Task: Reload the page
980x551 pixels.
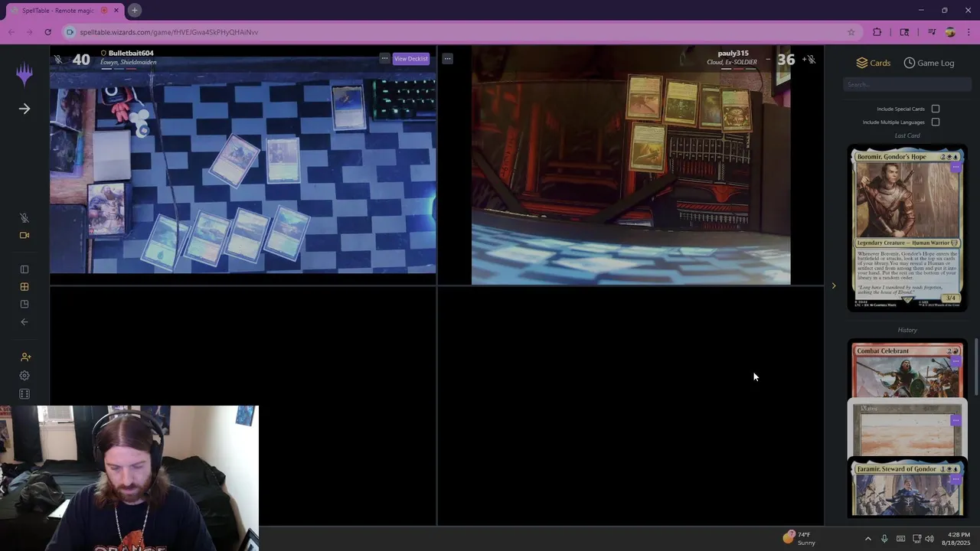Action: pos(47,32)
